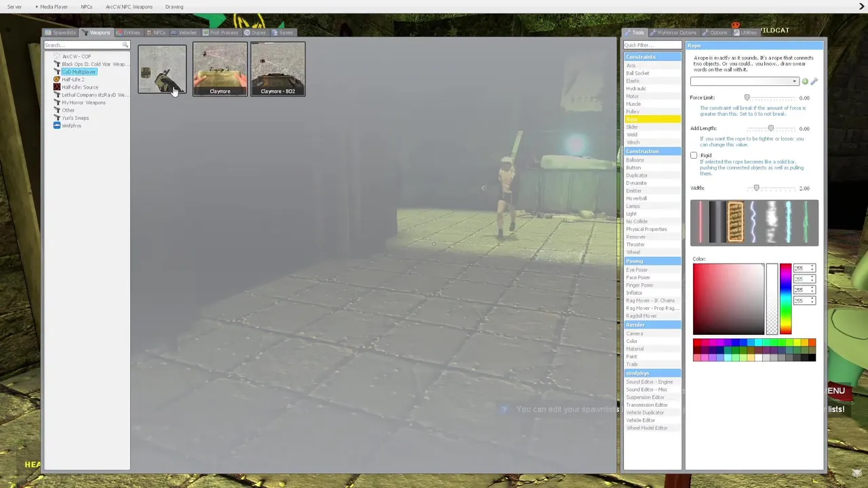Pick a color in the saturation square
Screen dimensions: 868x488
[728, 299]
